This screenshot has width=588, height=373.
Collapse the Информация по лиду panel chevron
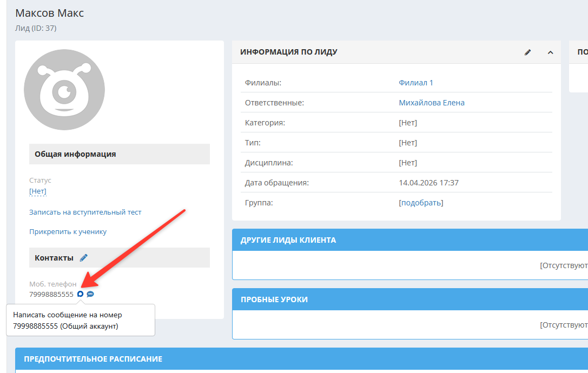point(550,52)
